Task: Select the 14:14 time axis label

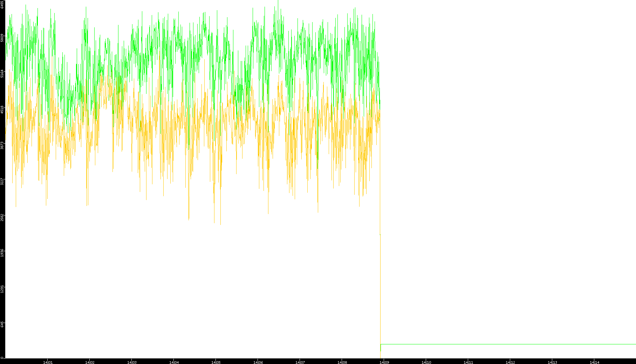Action: 594,362
